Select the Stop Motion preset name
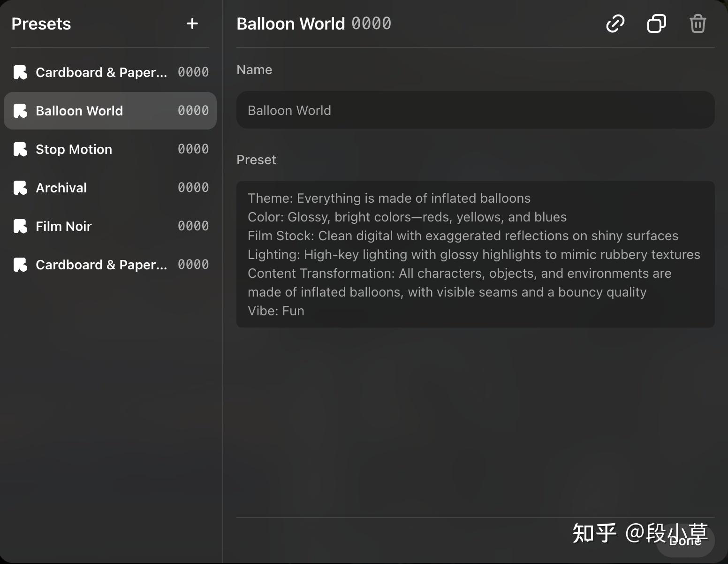The image size is (728, 564). pyautogui.click(x=74, y=149)
